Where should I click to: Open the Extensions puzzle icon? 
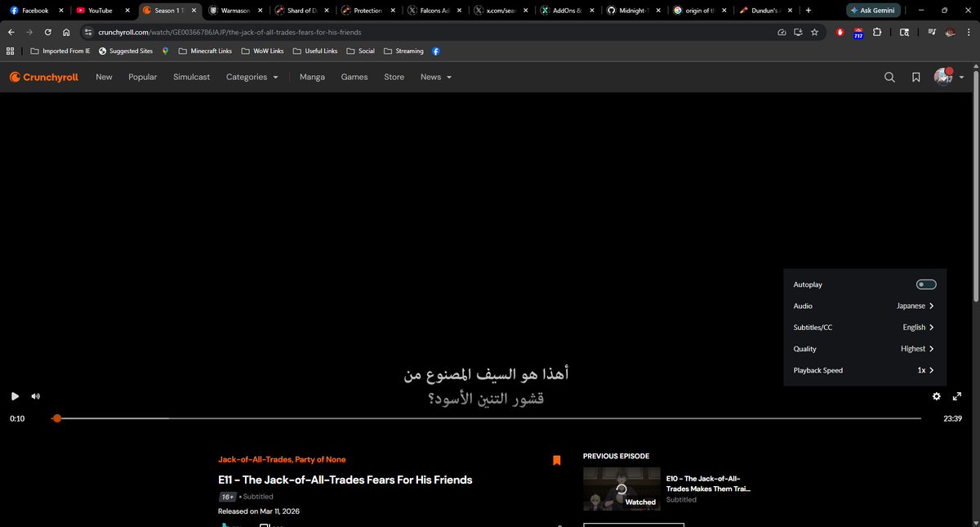click(x=876, y=32)
